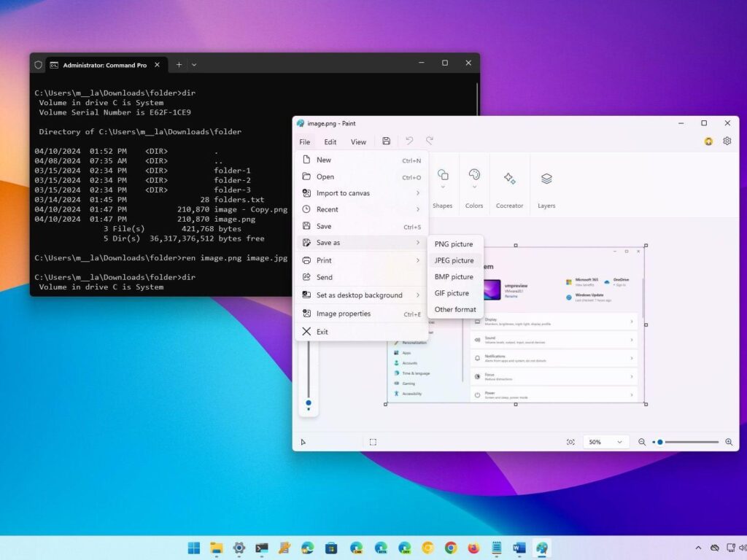Viewport: 747px width, 560px height.
Task: Click the Undo arrow icon in Paint
Action: [409, 141]
